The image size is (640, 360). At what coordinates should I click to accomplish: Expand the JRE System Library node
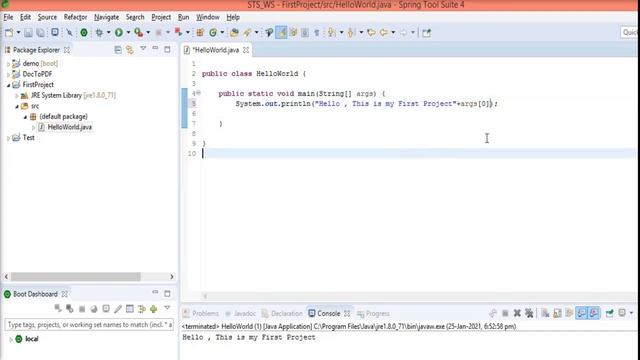click(x=17, y=96)
